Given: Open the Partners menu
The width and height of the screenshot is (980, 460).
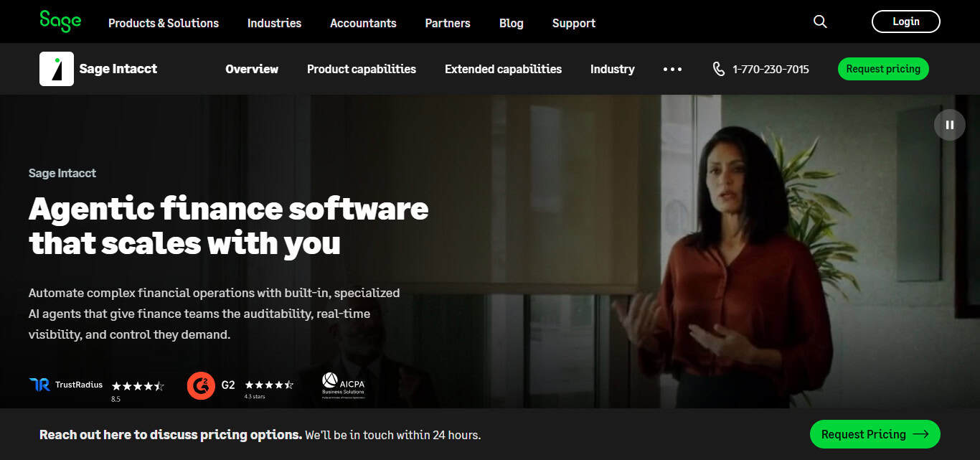Looking at the screenshot, I should [x=448, y=23].
